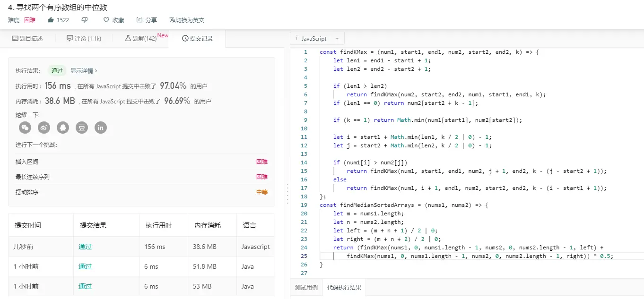Share result on Weibo icon

44,128
